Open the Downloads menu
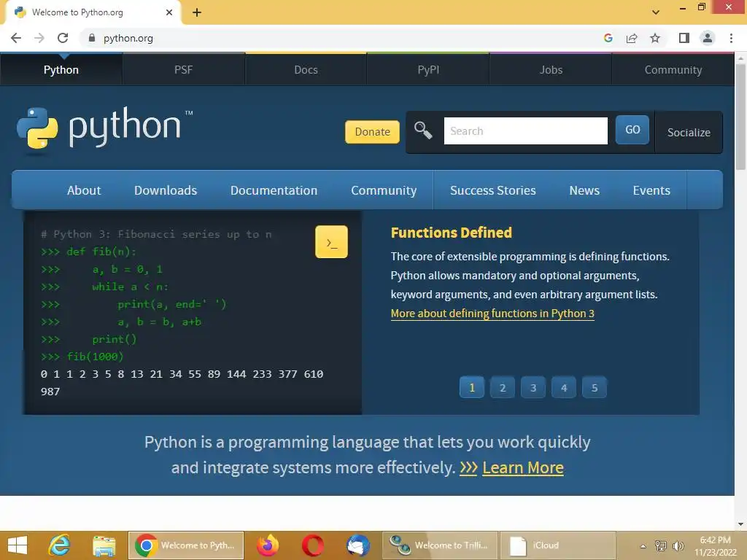Viewport: 747px width, 560px height. pyautogui.click(x=166, y=190)
